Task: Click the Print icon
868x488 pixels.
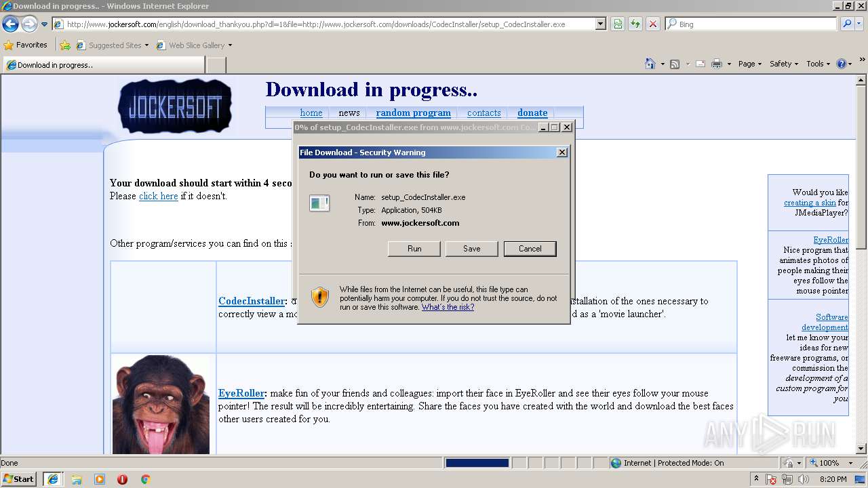Action: click(x=717, y=64)
